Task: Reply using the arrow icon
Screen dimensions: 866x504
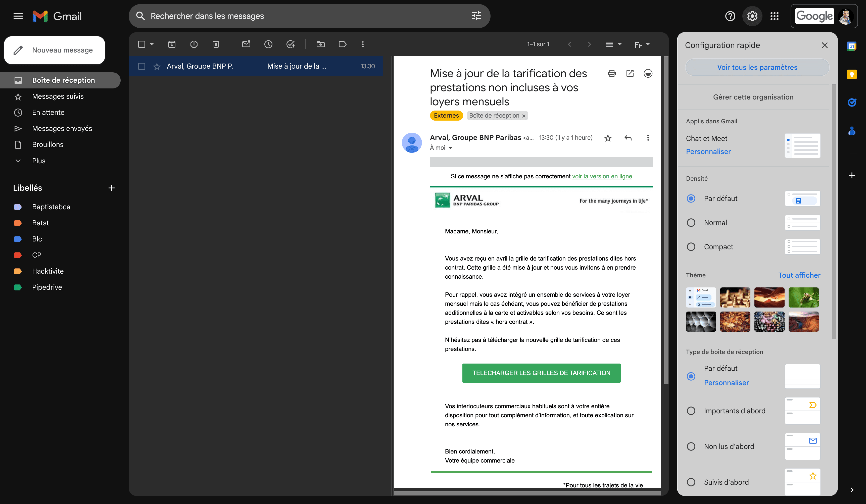Action: pyautogui.click(x=628, y=138)
